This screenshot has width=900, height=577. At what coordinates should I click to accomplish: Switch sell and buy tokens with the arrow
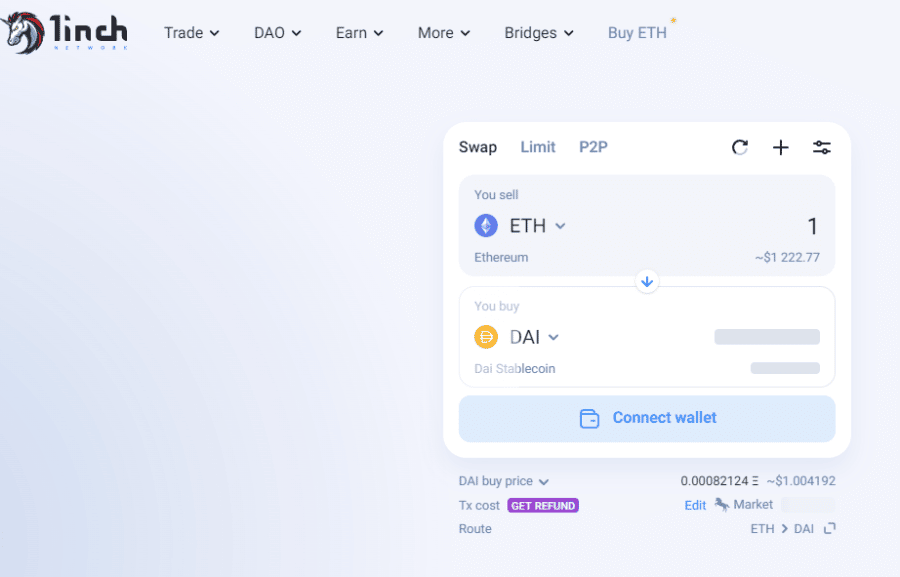click(647, 281)
